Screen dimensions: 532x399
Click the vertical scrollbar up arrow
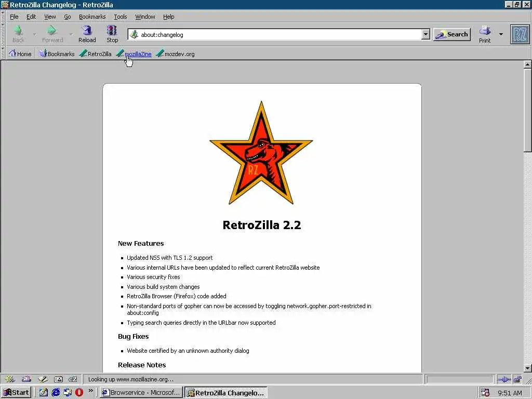(x=527, y=64)
